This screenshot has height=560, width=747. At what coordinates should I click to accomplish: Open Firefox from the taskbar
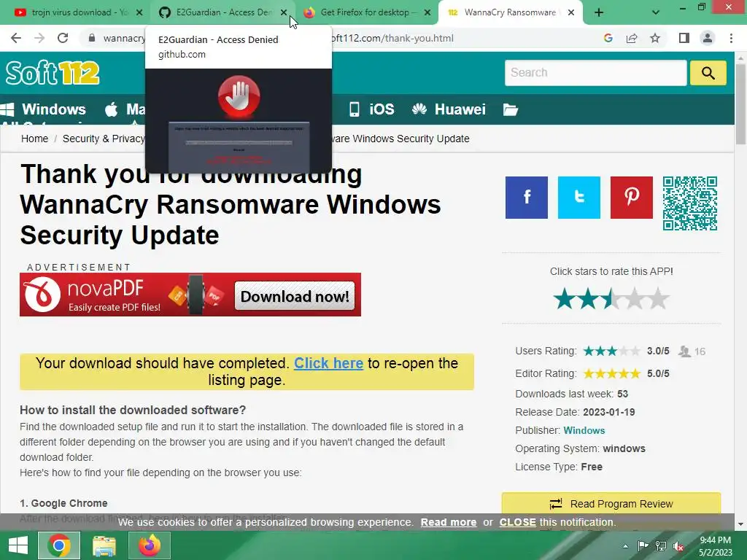149,545
